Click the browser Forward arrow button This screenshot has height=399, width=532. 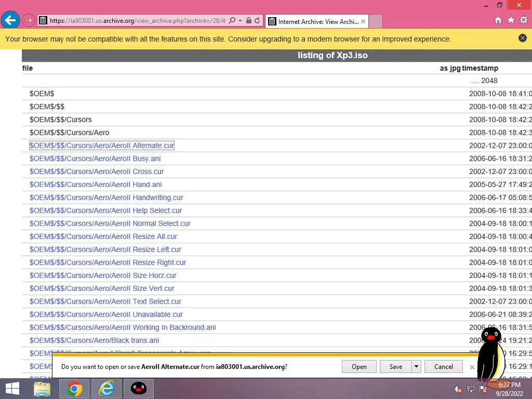[29, 21]
